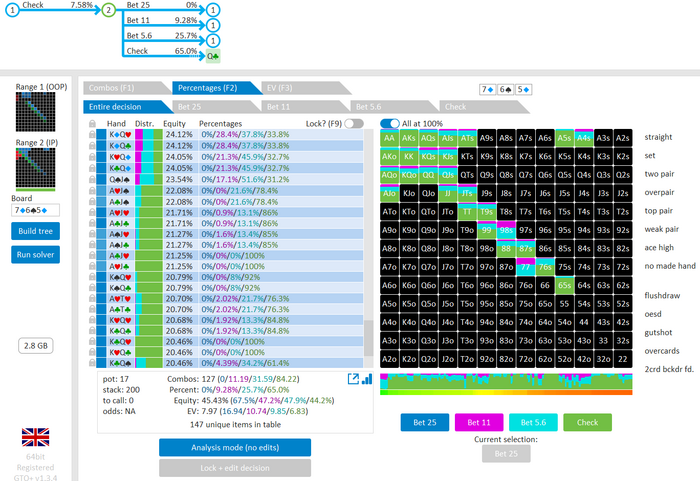This screenshot has height=481, width=700.
Task: Click the Q♣ turn card node
Action: coord(213,56)
